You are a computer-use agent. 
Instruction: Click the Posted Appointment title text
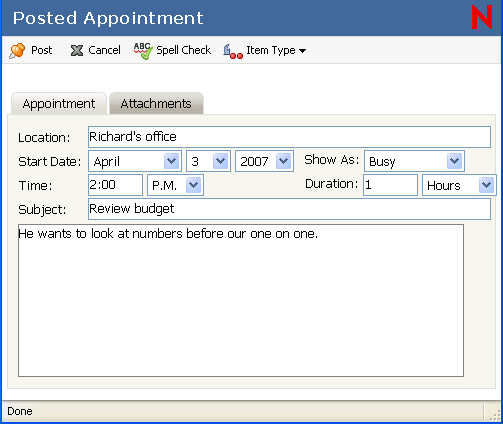pyautogui.click(x=108, y=18)
